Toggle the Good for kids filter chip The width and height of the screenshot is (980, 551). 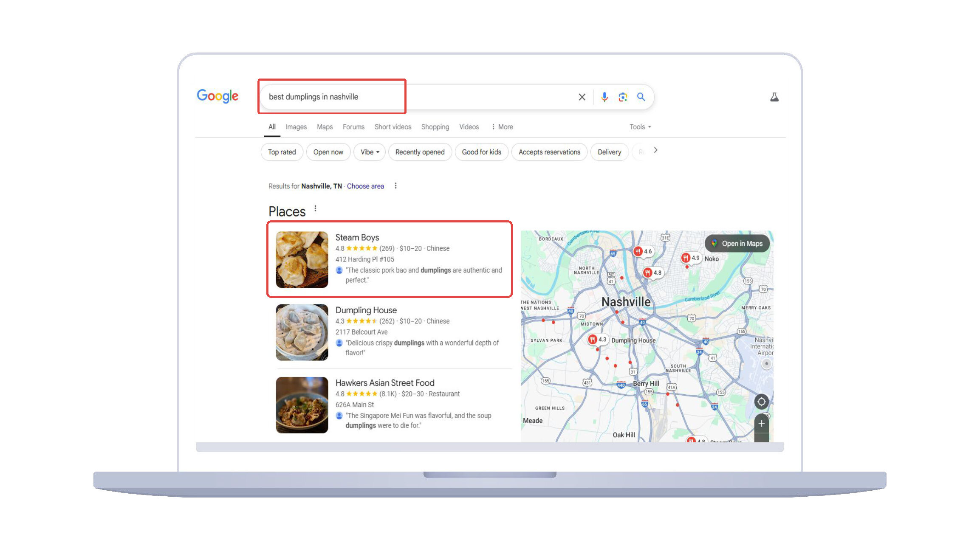pos(481,152)
